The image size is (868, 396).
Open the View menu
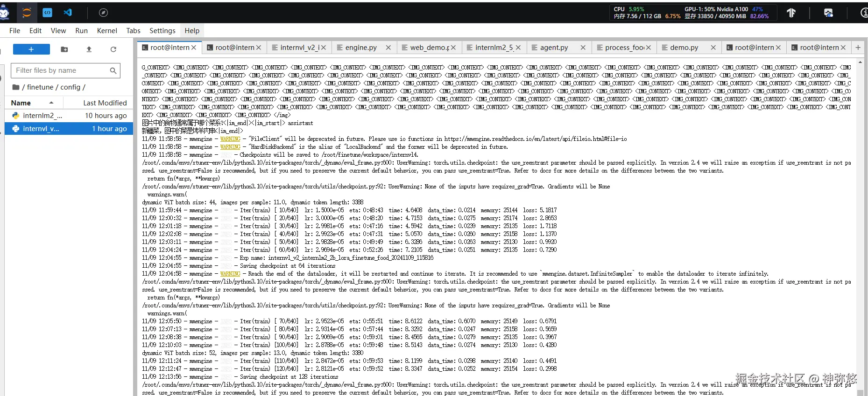tap(58, 31)
